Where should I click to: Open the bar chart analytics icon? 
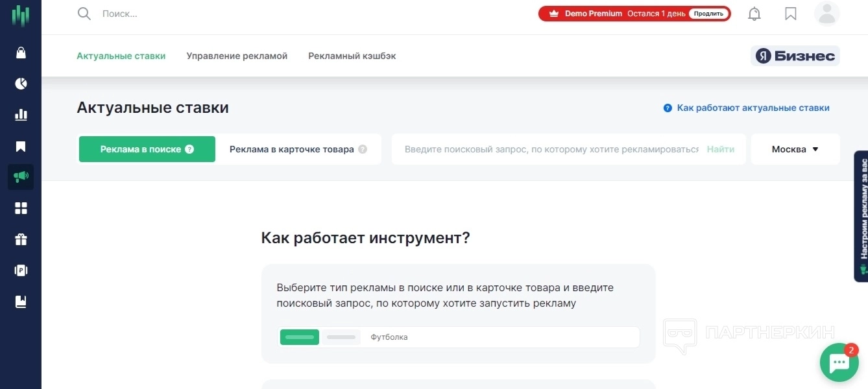(21, 115)
